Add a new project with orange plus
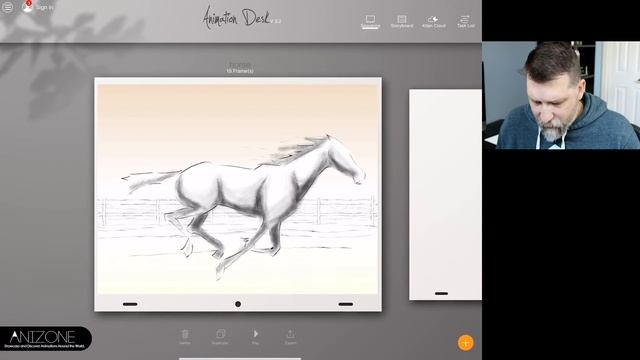This screenshot has width=640, height=360. tap(465, 342)
